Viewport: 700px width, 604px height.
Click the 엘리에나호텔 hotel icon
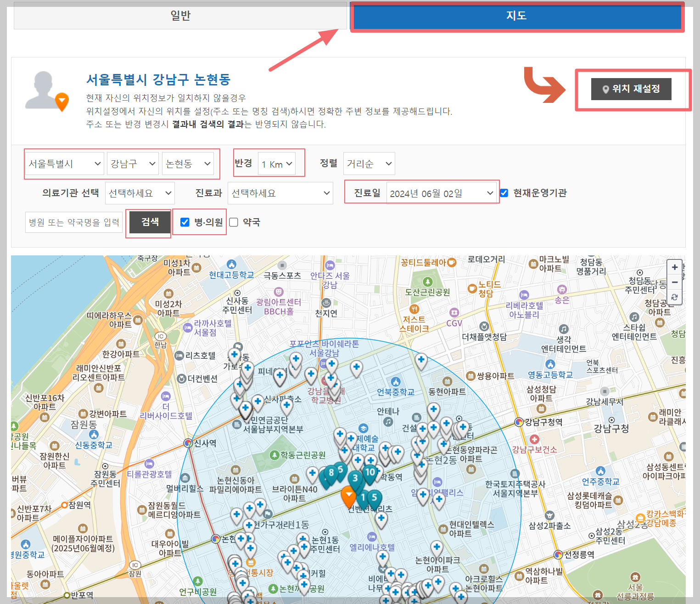(372, 536)
